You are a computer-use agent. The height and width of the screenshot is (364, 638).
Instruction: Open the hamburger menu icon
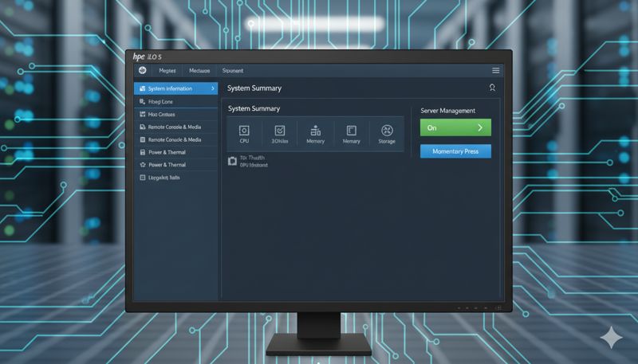click(495, 71)
